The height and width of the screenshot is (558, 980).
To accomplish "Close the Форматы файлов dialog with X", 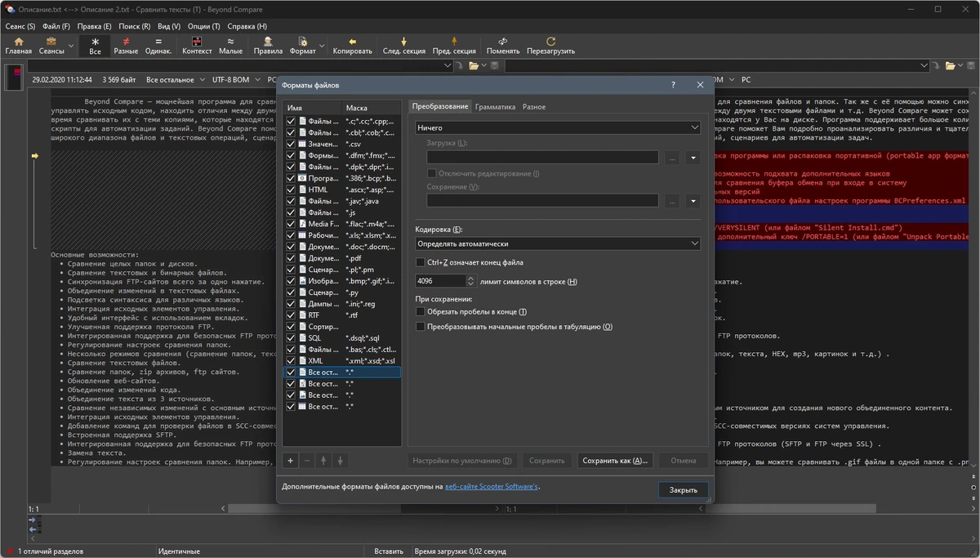I will [700, 84].
